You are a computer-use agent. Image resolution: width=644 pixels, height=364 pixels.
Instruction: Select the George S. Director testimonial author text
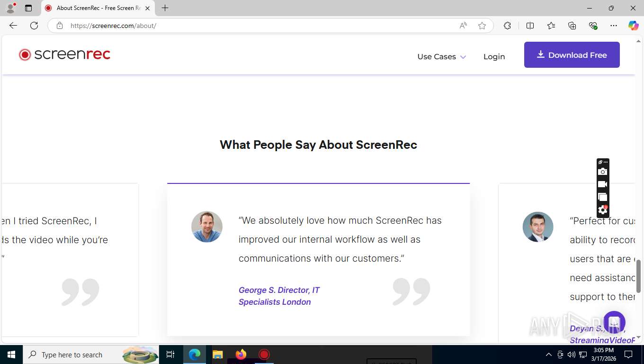[x=279, y=296]
